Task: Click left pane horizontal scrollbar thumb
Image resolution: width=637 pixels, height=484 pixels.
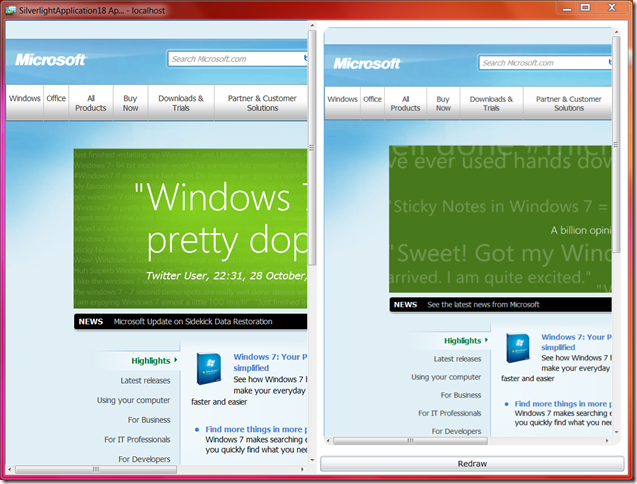Action: pos(96,469)
